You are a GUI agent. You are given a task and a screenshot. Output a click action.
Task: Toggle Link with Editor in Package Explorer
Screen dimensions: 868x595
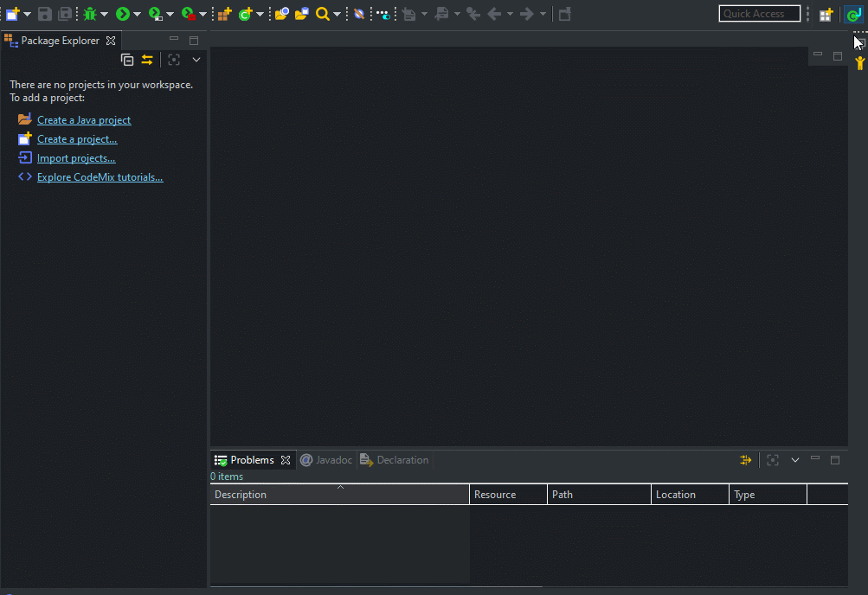coord(147,60)
